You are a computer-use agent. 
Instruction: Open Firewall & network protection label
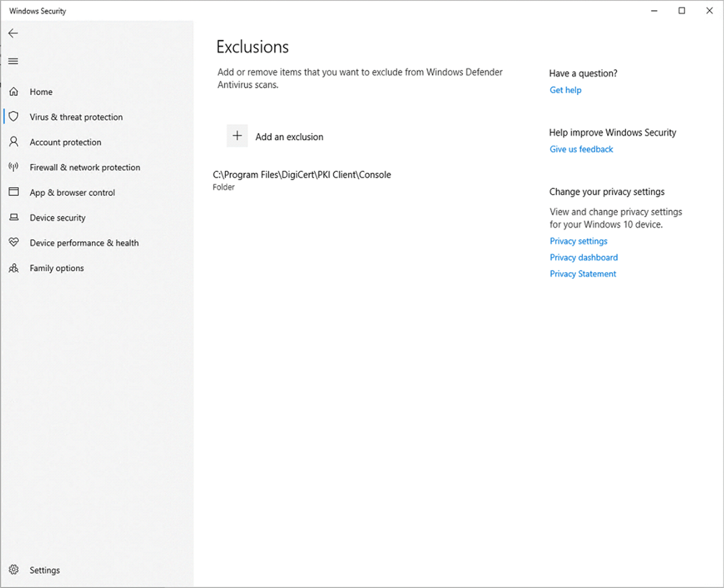coord(85,167)
